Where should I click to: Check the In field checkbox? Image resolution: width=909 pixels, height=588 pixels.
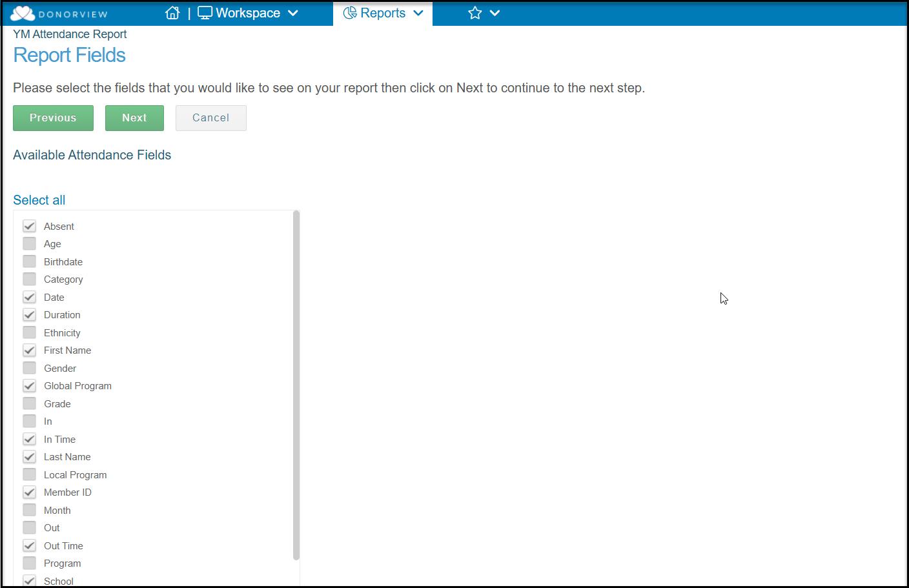(x=29, y=421)
